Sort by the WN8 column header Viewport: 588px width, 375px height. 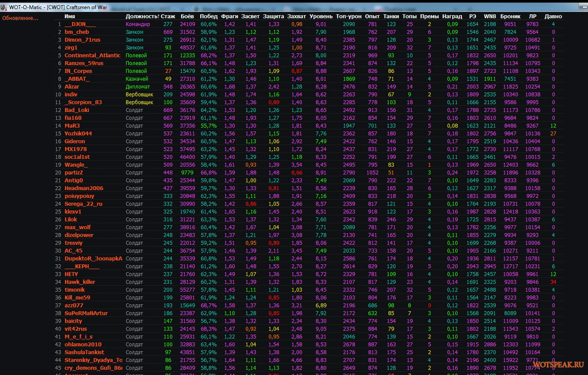(x=490, y=16)
